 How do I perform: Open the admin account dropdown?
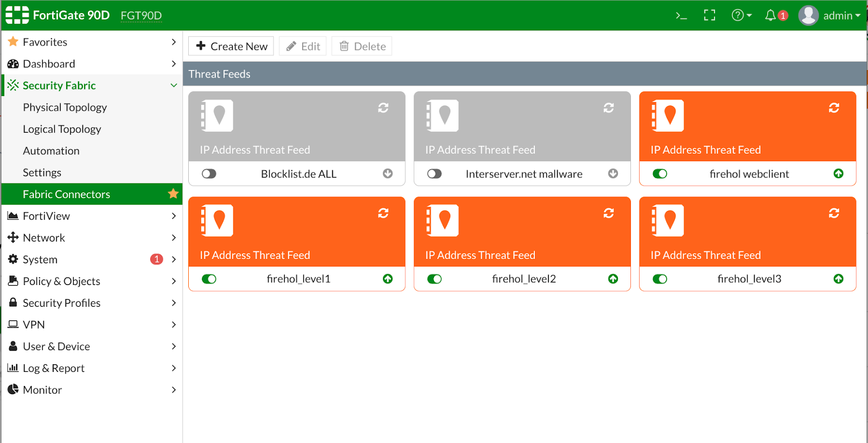coord(842,16)
